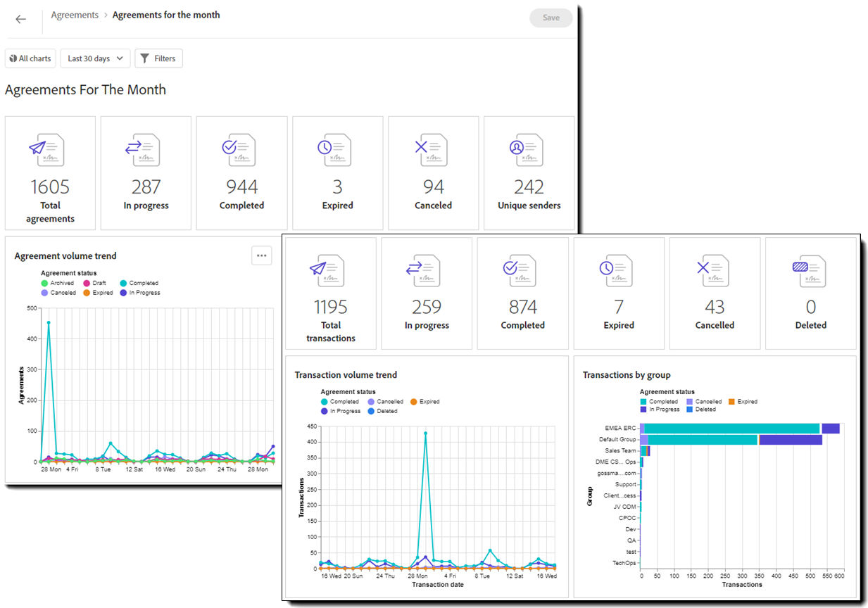The width and height of the screenshot is (868, 608).
Task: Toggle the Archived legend series in agreement trend
Action: pyautogui.click(x=57, y=283)
